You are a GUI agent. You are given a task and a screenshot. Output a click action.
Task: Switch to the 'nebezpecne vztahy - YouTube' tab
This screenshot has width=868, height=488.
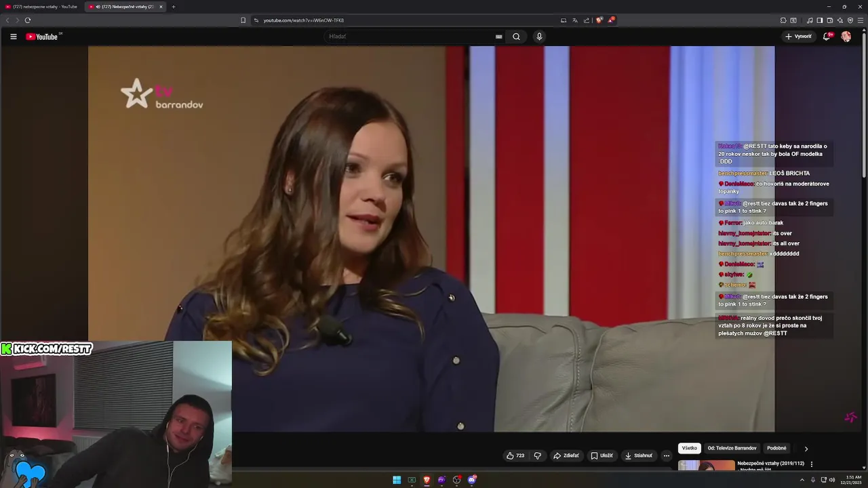coord(41,7)
